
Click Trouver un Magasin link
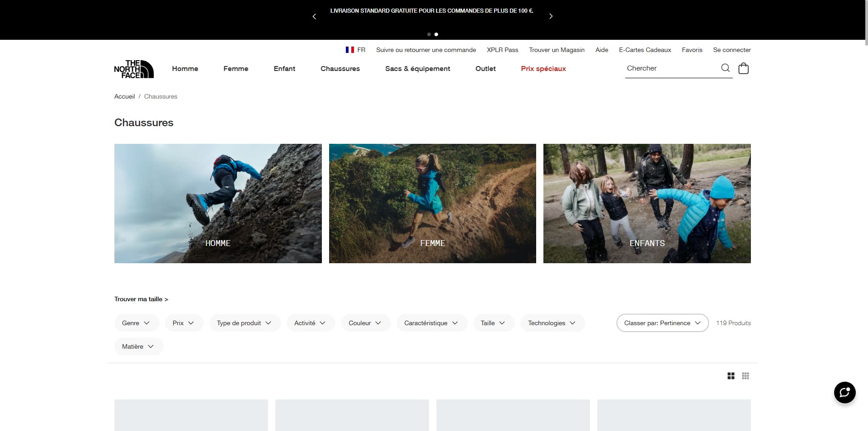click(x=557, y=50)
